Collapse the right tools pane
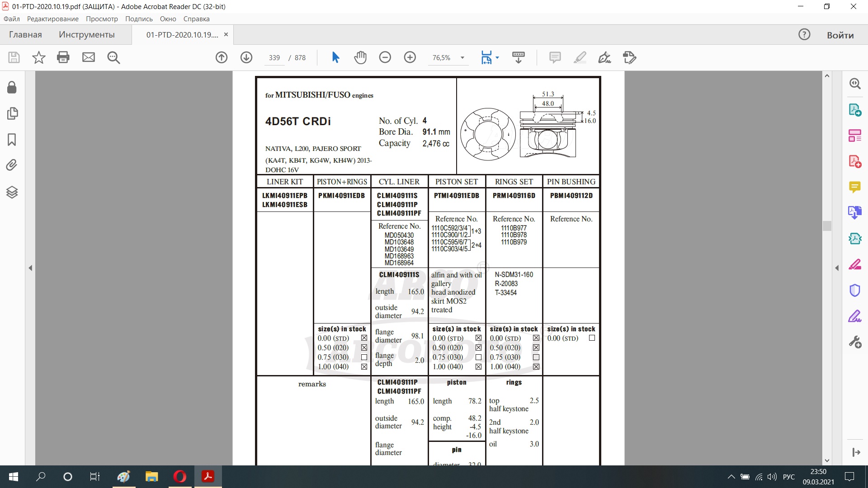The width and height of the screenshot is (868, 488). point(837,268)
